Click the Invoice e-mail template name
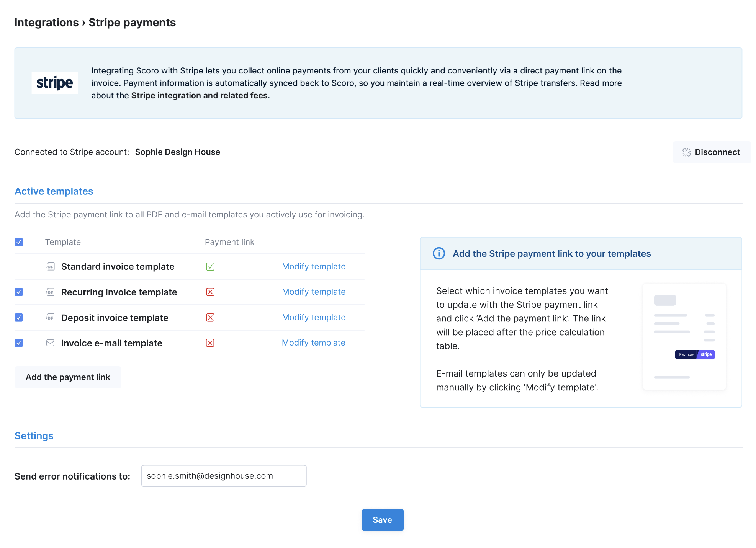Image resolution: width=756 pixels, height=548 pixels. point(112,343)
